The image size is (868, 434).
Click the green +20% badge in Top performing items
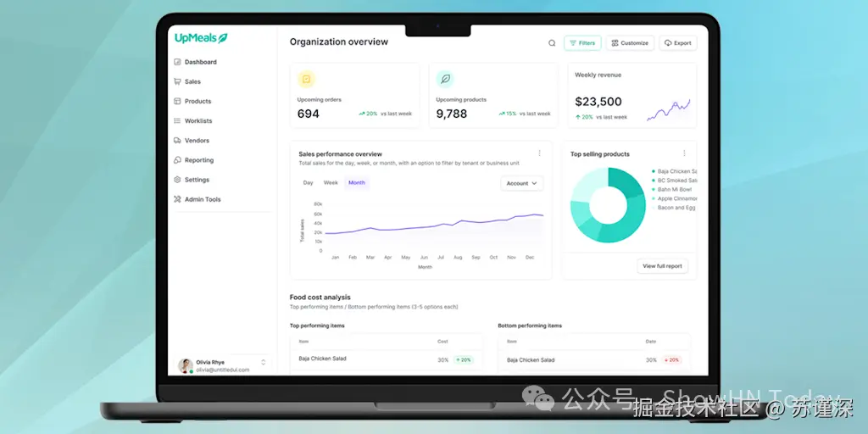pos(464,359)
